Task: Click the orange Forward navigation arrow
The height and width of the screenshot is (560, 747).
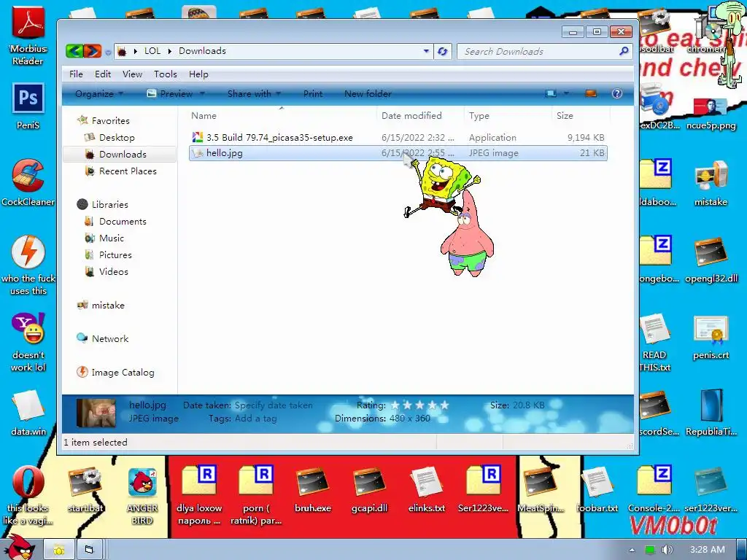Action: [x=93, y=51]
